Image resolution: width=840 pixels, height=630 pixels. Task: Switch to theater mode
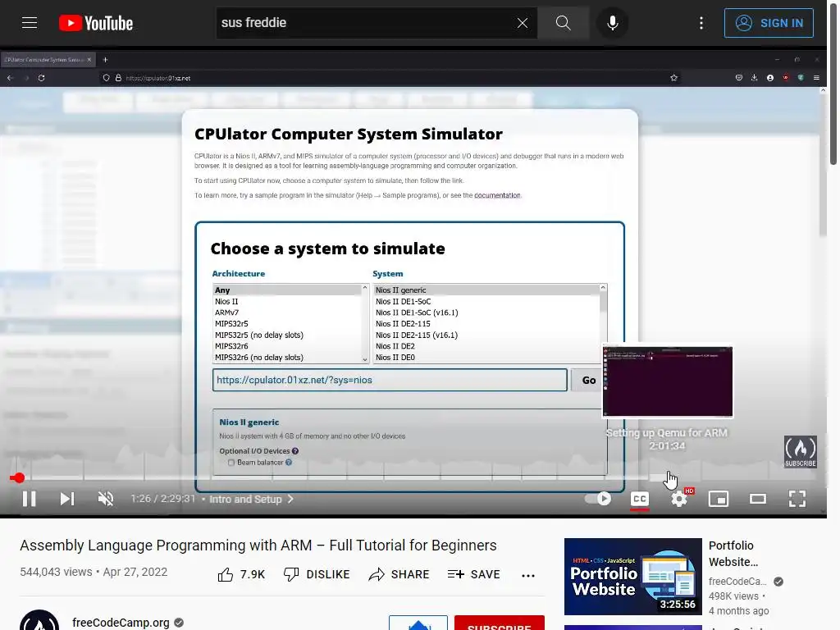tap(757, 499)
